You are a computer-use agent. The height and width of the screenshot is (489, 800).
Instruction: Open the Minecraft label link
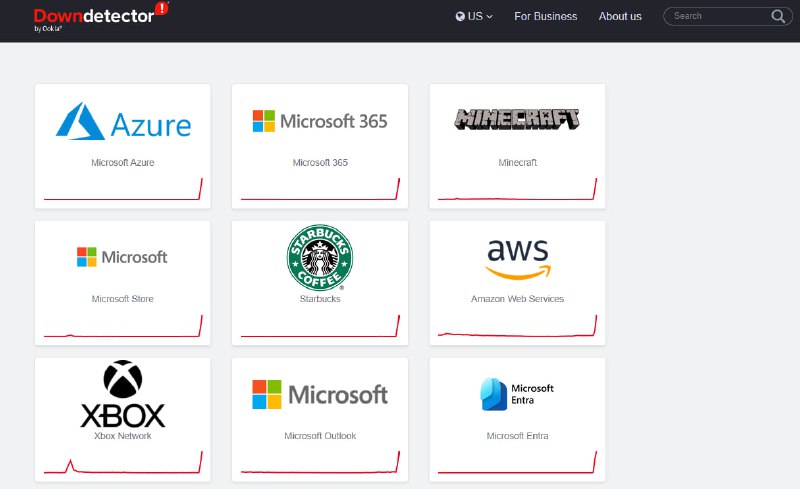517,162
